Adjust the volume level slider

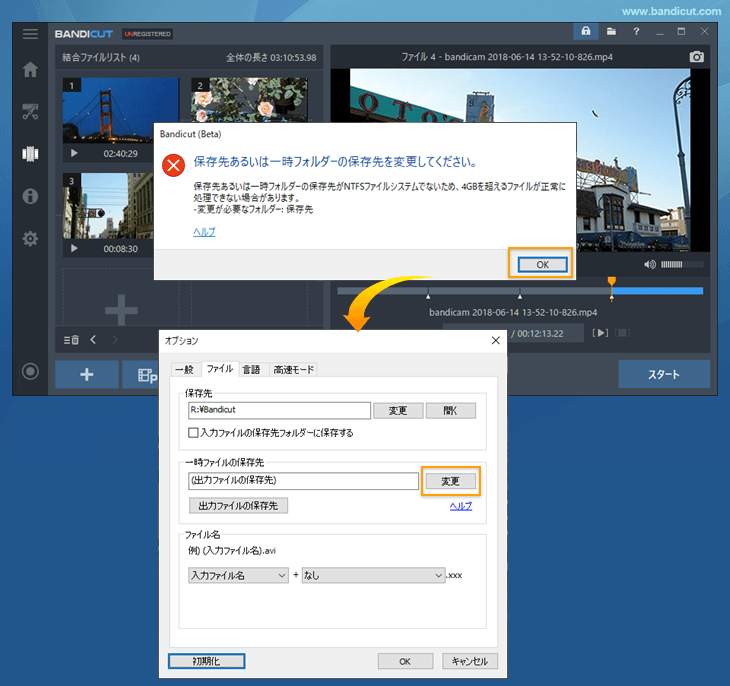682,265
